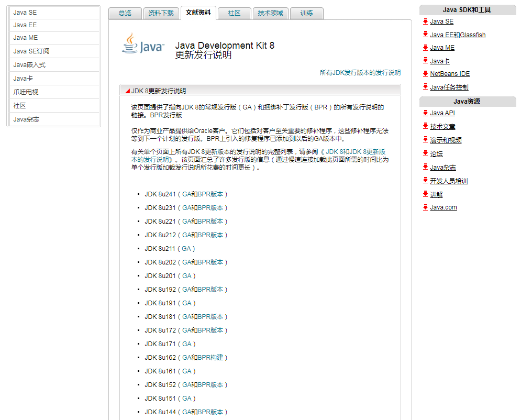Select 爪哇电视 in the left sidebar
The height and width of the screenshot is (420, 521).
25,92
